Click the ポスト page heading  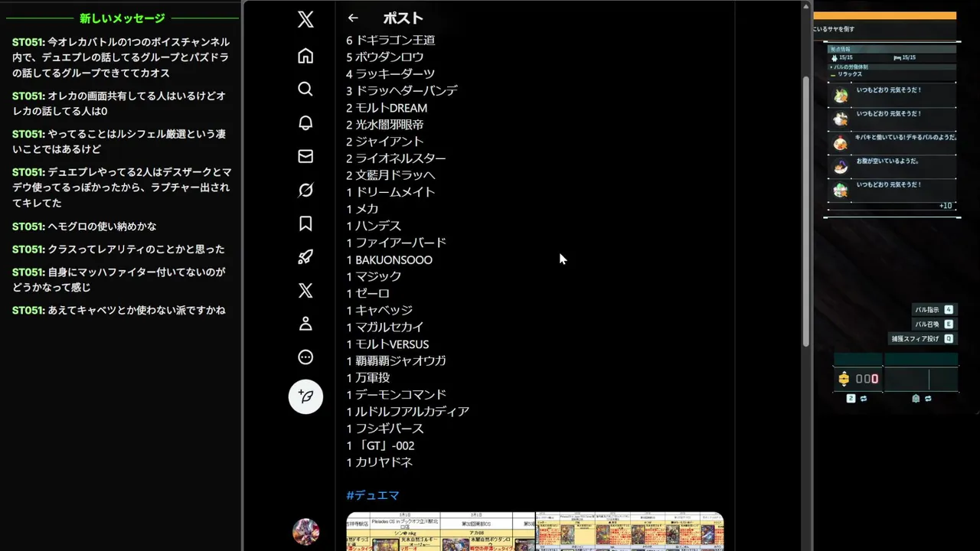point(403,18)
